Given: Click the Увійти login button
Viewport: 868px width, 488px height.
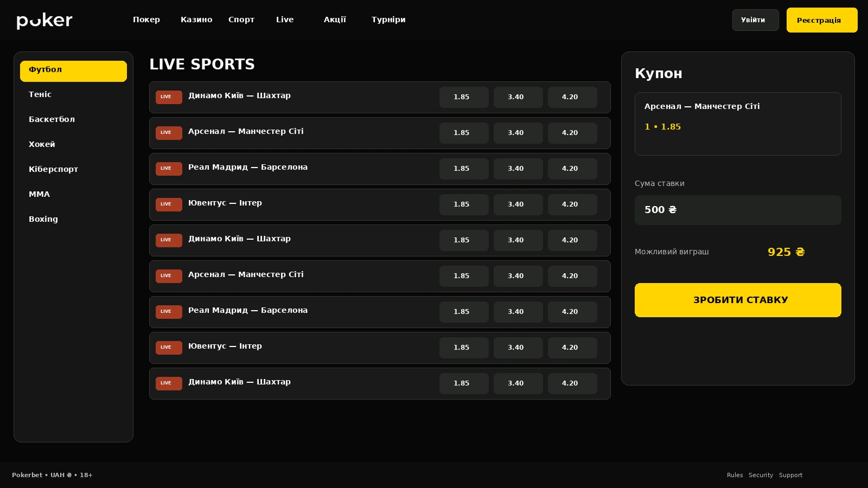Looking at the screenshot, I should pos(755,20).
